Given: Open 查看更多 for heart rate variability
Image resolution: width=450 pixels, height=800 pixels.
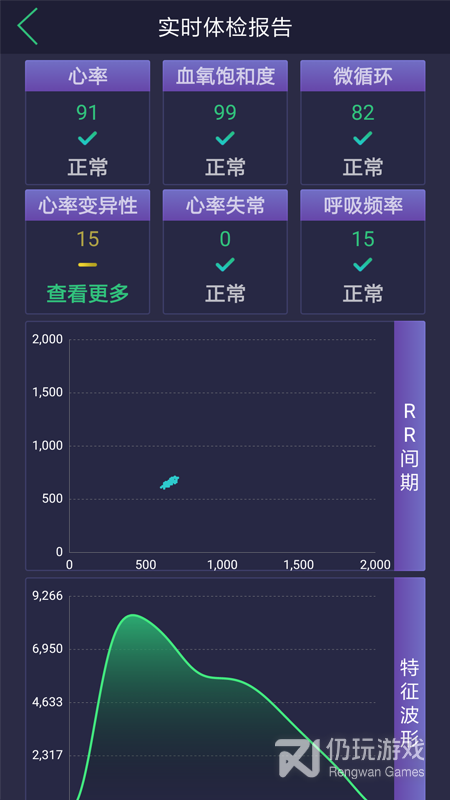Looking at the screenshot, I should [x=87, y=293].
